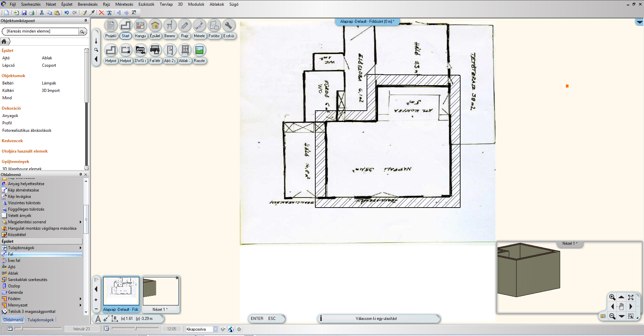Open the Berendezés chair icon
644x336 pixels.
pos(170,25)
